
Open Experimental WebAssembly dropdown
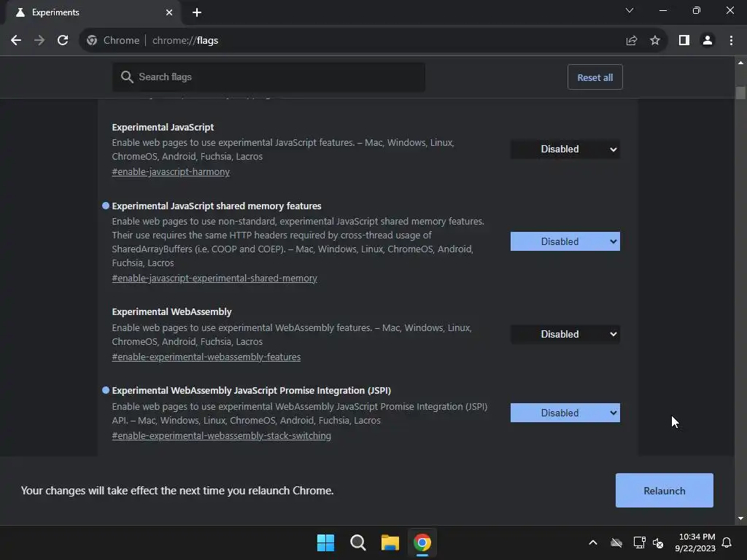565,334
